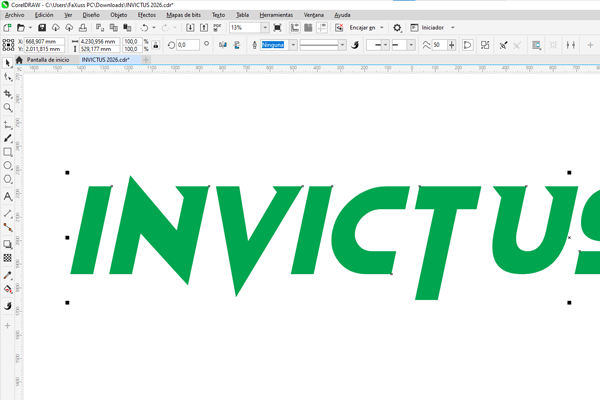Choose the Rectangle tool
The image size is (600, 400).
click(8, 152)
